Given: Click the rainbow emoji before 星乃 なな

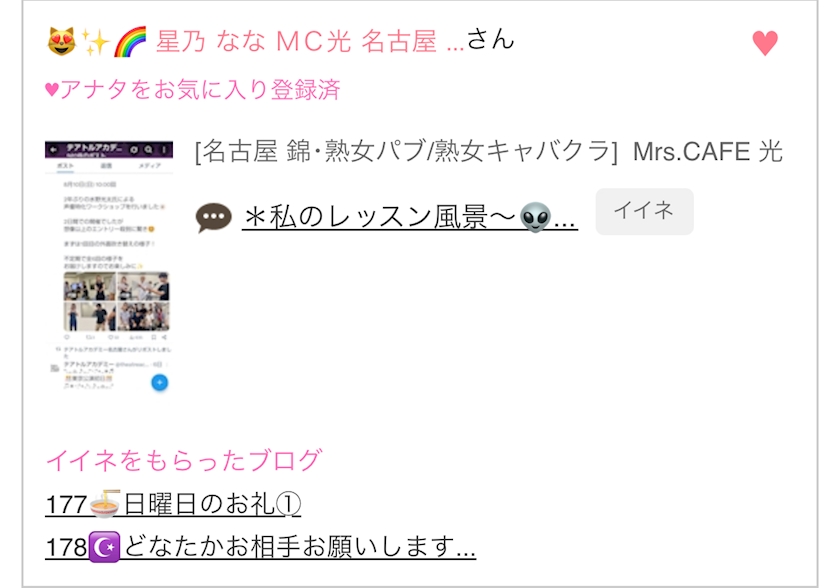Looking at the screenshot, I should [130, 41].
